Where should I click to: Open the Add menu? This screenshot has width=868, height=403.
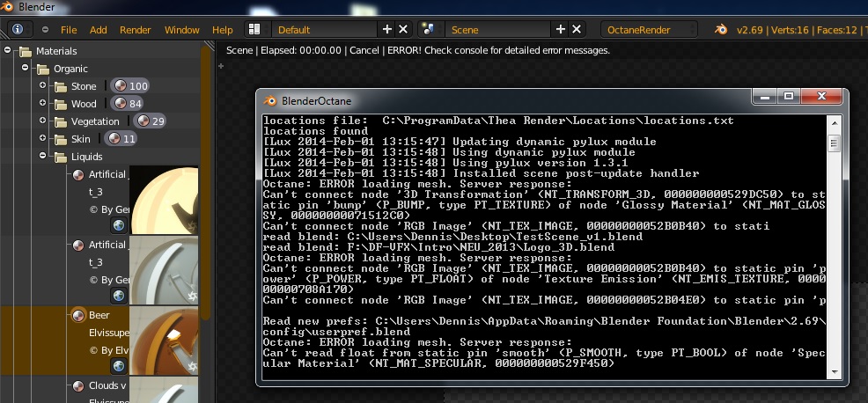pyautogui.click(x=99, y=30)
